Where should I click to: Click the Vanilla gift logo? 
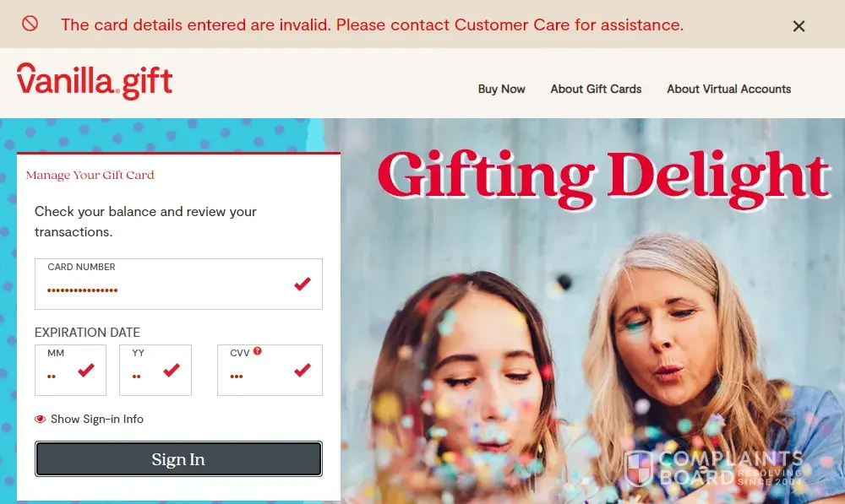[95, 81]
